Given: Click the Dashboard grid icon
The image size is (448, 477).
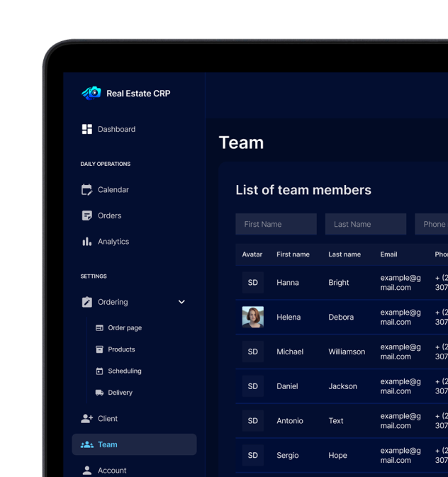Looking at the screenshot, I should [x=86, y=129].
